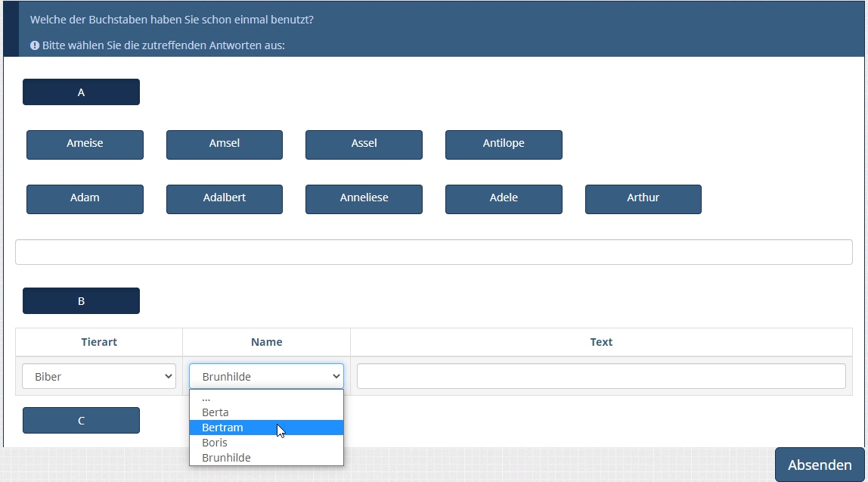Choose Boris from the dropdown options
Viewport: 868px width, 482px height.
[215, 443]
